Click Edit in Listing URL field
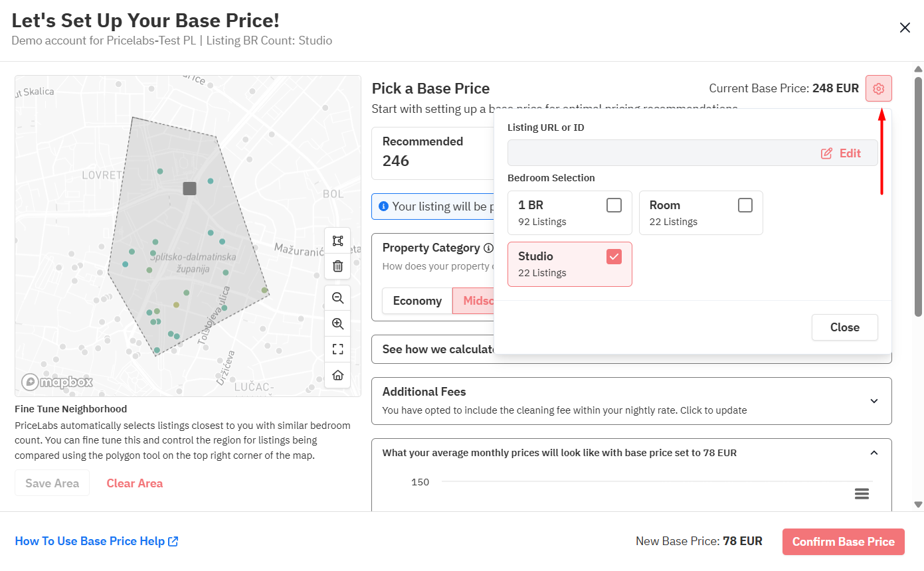The image size is (924, 571). [x=841, y=153]
